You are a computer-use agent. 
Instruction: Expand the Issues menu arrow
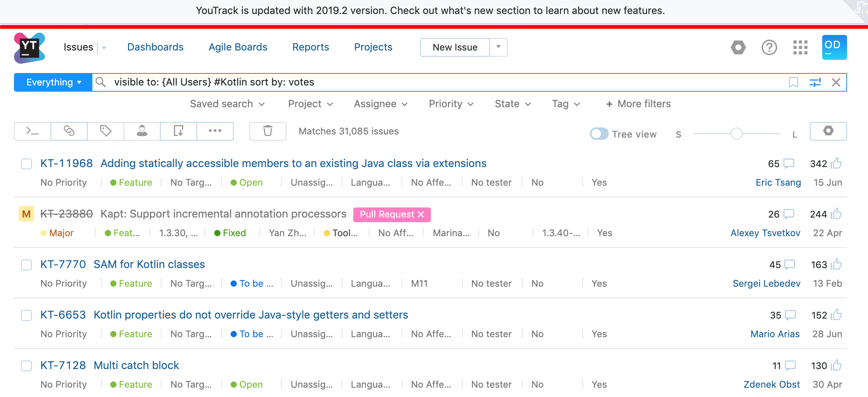click(104, 48)
